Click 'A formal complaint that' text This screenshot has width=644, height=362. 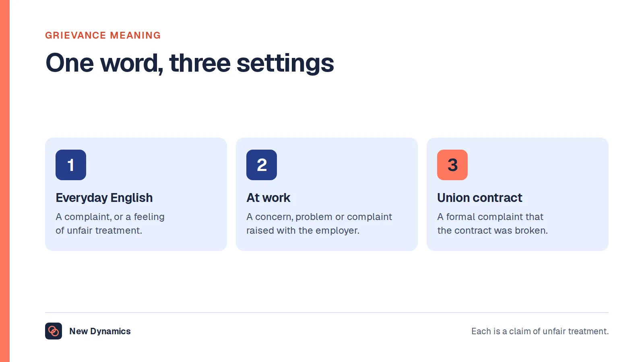coord(490,217)
